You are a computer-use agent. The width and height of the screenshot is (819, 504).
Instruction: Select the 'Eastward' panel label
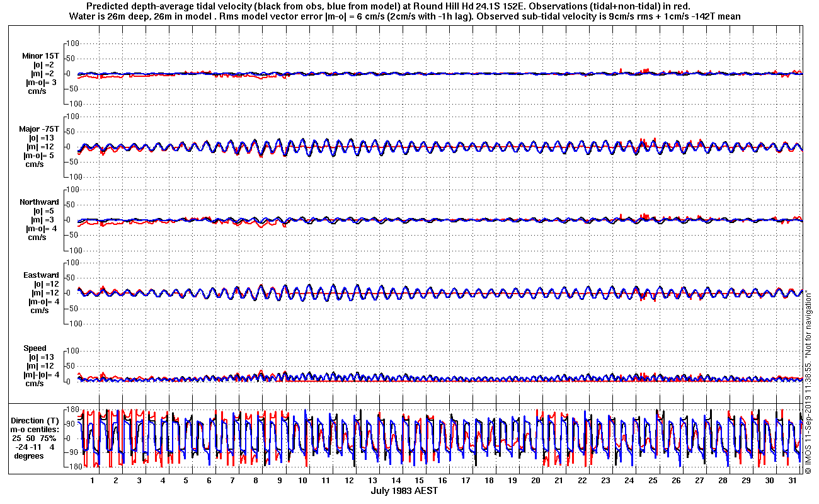coord(41,275)
